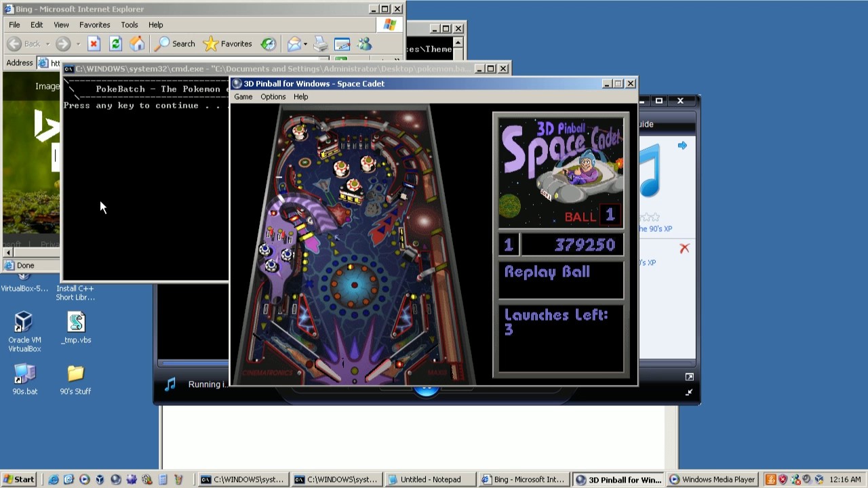868x488 pixels.
Task: Switch to Untitled - Notepad in taskbar
Action: click(430, 479)
